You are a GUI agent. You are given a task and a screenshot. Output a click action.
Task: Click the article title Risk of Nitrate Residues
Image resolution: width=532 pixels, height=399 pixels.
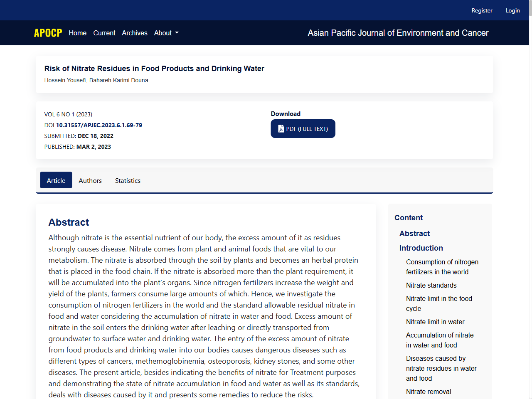pyautogui.click(x=154, y=69)
